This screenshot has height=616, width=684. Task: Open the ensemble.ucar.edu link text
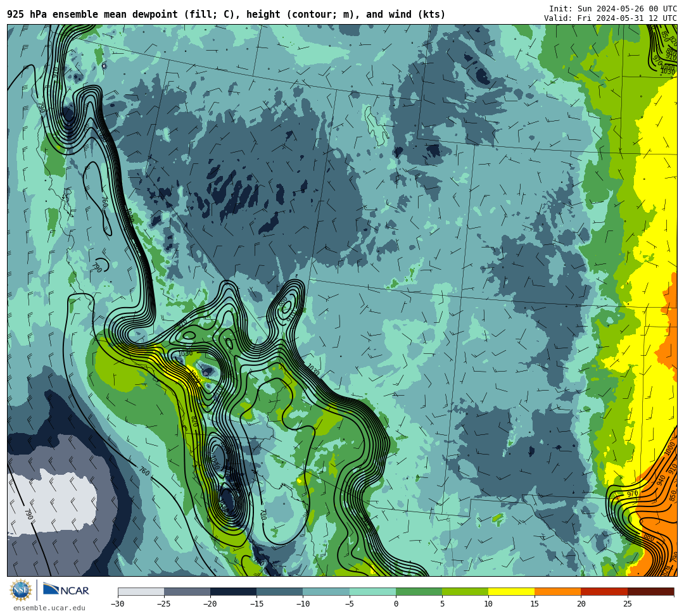tap(49, 608)
